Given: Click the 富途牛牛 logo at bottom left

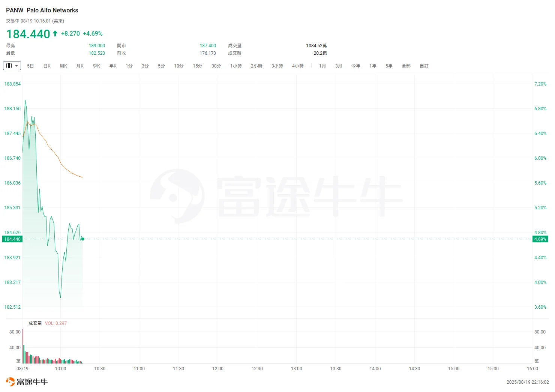Looking at the screenshot, I should pyautogui.click(x=27, y=382).
